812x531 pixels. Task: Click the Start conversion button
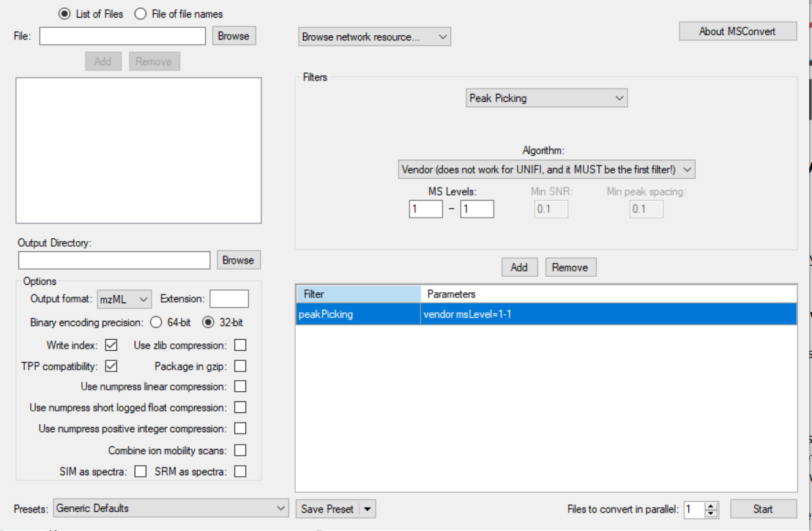(764, 508)
